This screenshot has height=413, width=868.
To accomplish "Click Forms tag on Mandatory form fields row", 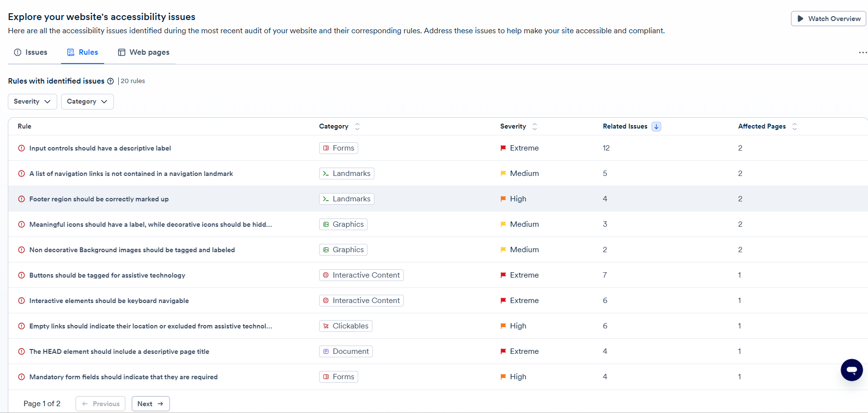I will point(339,377).
